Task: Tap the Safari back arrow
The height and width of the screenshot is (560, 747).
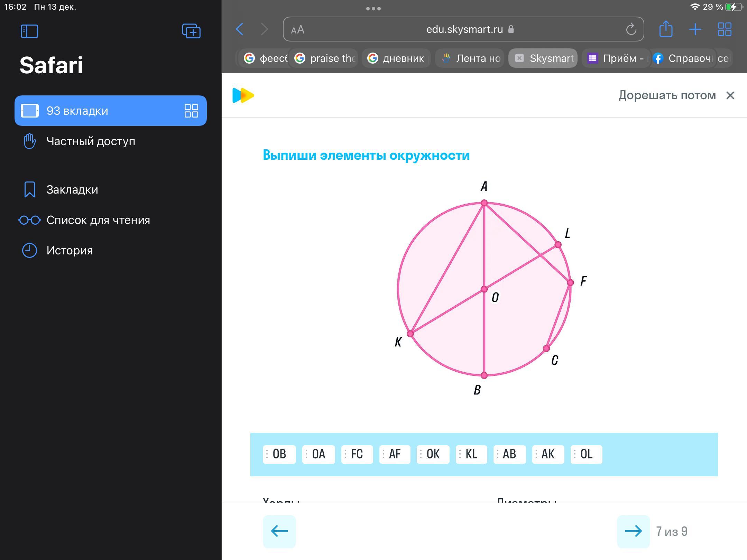Action: pos(240,29)
